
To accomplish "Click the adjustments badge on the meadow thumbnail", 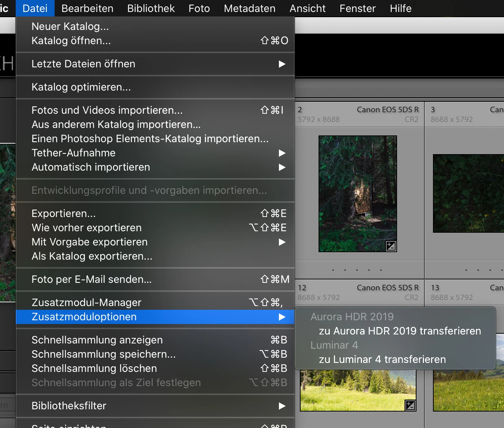I will 410,405.
